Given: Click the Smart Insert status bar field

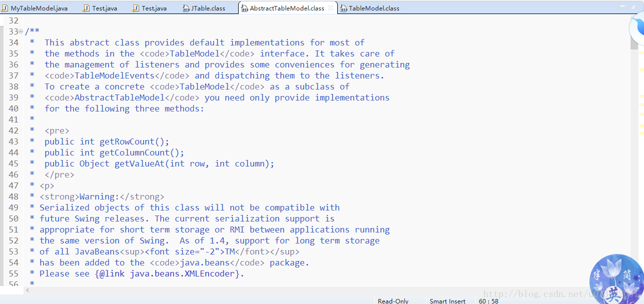Looking at the screenshot, I should [447, 301].
